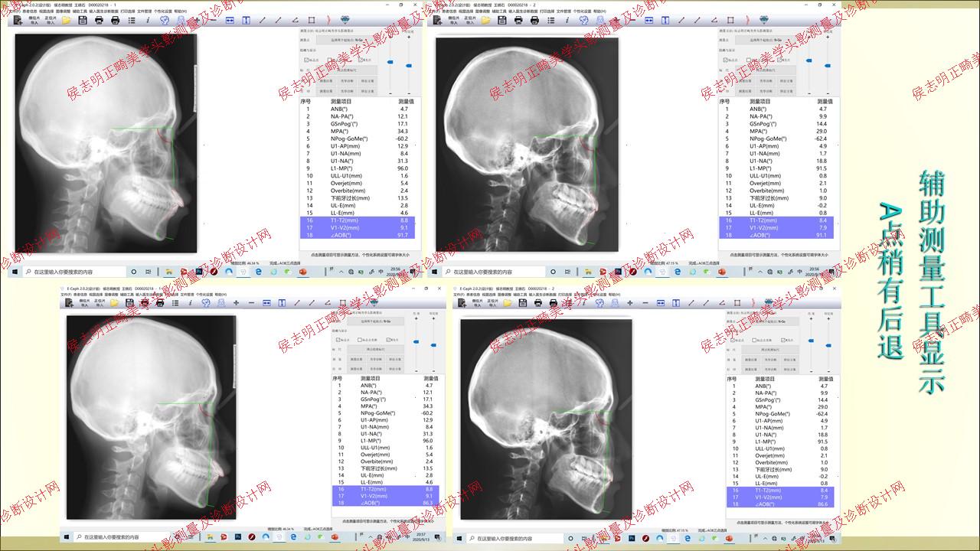Click brain analysis icon in top-right window
The height and width of the screenshot is (551, 980).
coord(584,20)
